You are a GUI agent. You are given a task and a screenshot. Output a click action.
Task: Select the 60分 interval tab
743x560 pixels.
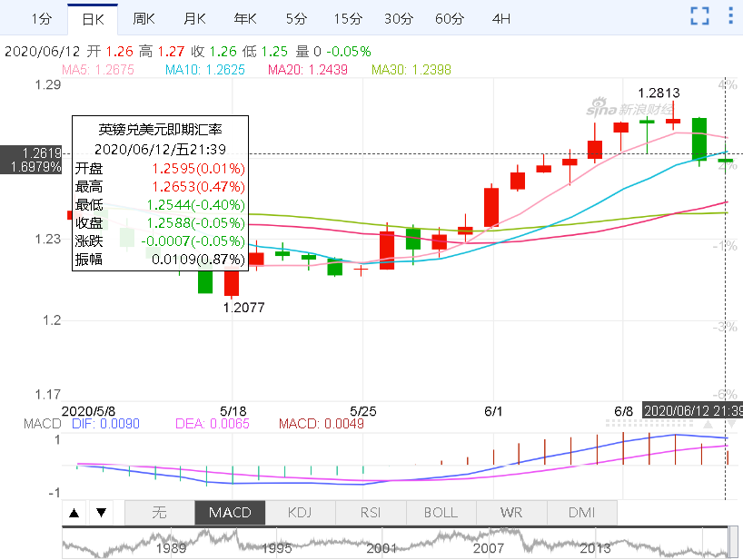(x=450, y=19)
